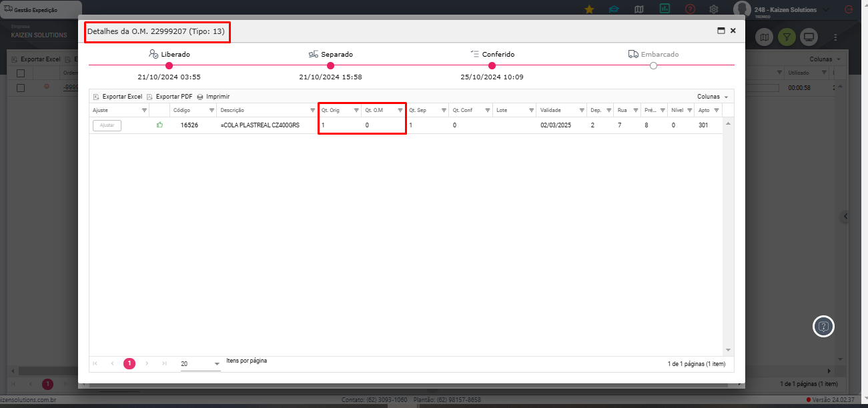Click first page arrow in dialog pager
868x408 pixels.
pyautogui.click(x=95, y=363)
